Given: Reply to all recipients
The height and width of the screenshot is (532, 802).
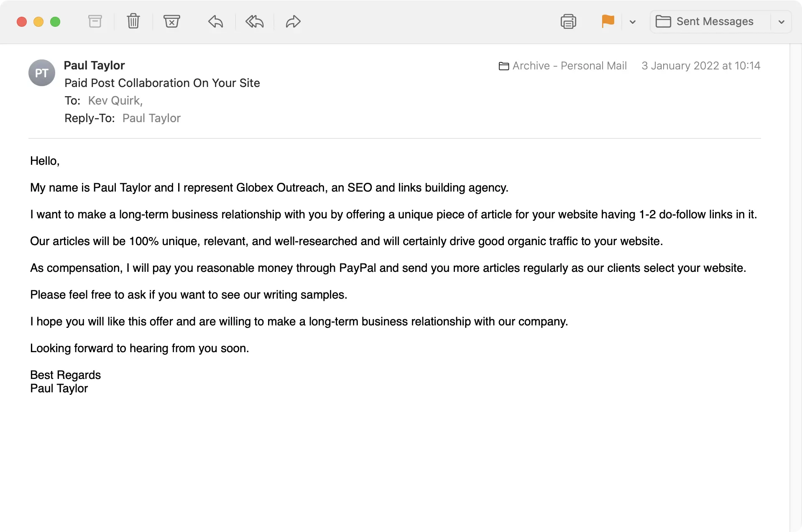Looking at the screenshot, I should (254, 21).
